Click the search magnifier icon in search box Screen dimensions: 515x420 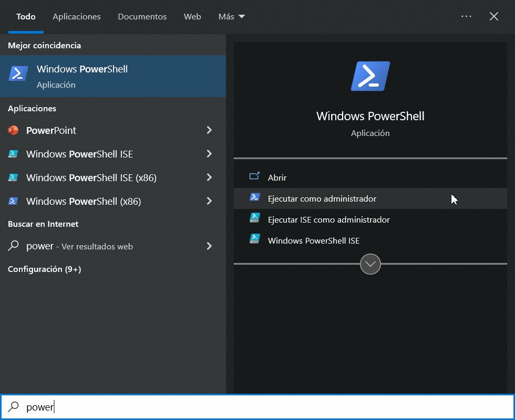[13, 407]
